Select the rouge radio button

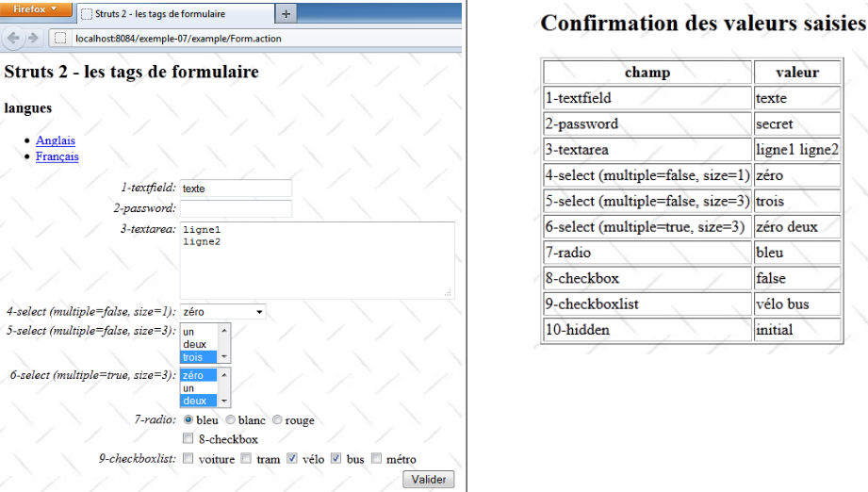pyautogui.click(x=278, y=420)
